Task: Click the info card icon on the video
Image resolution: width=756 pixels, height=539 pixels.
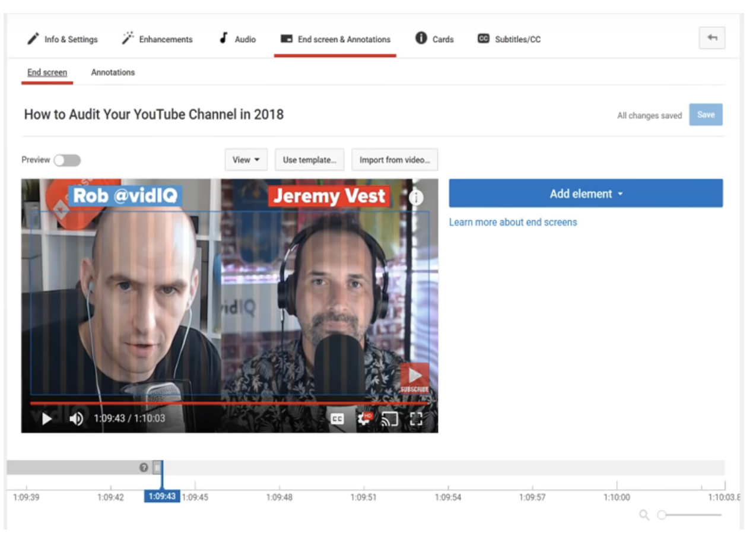Action: pos(417,197)
